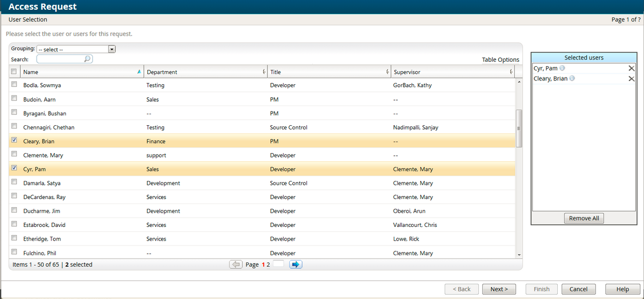Click the previous page arrow icon
Image resolution: width=644 pixels, height=299 pixels.
tap(236, 265)
